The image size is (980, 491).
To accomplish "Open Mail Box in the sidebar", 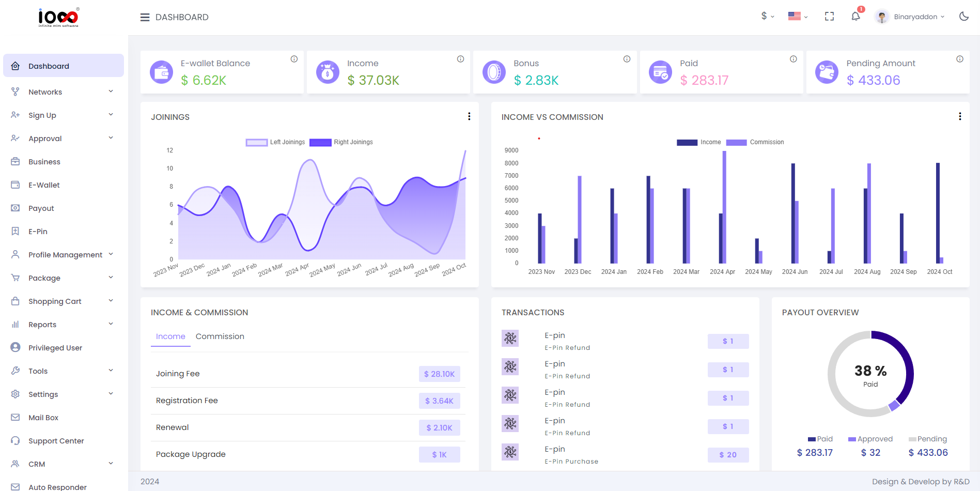I will click(64, 417).
